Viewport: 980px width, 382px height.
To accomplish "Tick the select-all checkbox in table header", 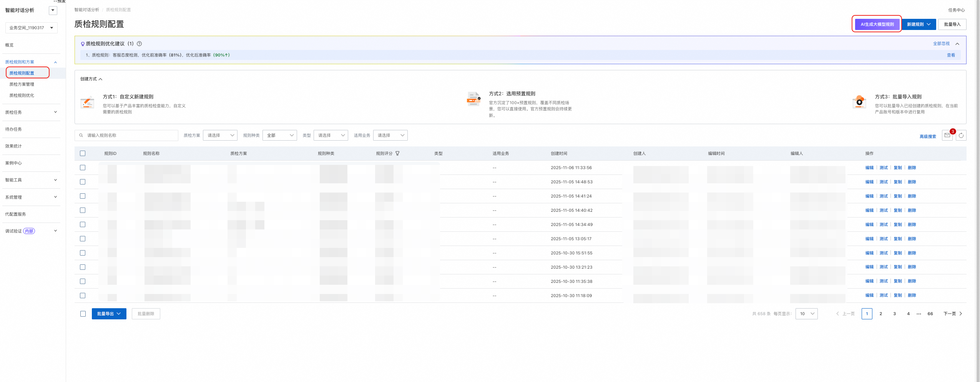I will click(x=83, y=153).
